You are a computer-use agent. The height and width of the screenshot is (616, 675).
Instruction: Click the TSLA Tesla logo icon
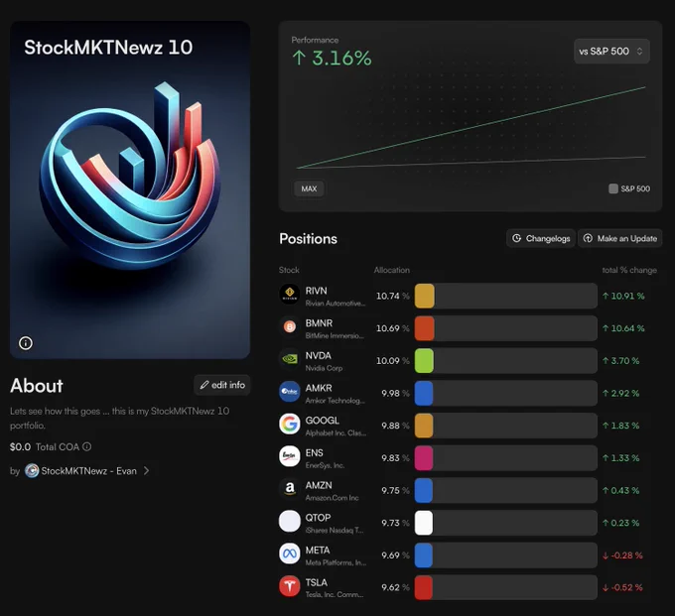pos(290,586)
